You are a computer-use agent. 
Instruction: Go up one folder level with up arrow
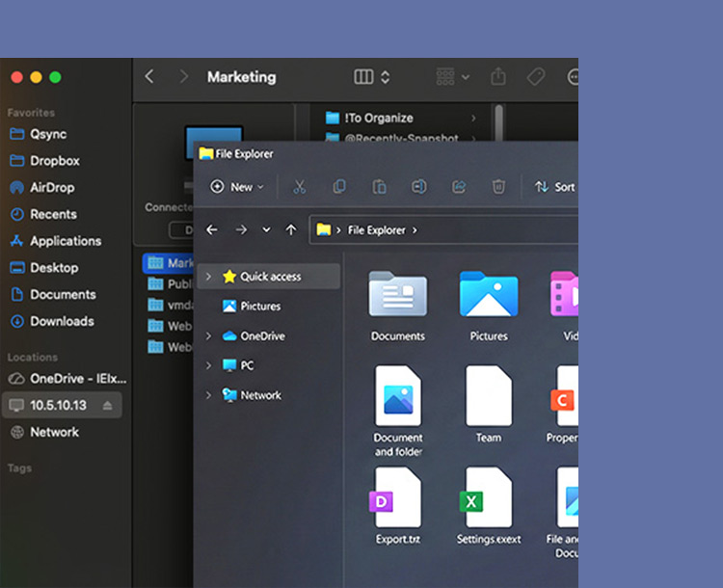point(291,230)
